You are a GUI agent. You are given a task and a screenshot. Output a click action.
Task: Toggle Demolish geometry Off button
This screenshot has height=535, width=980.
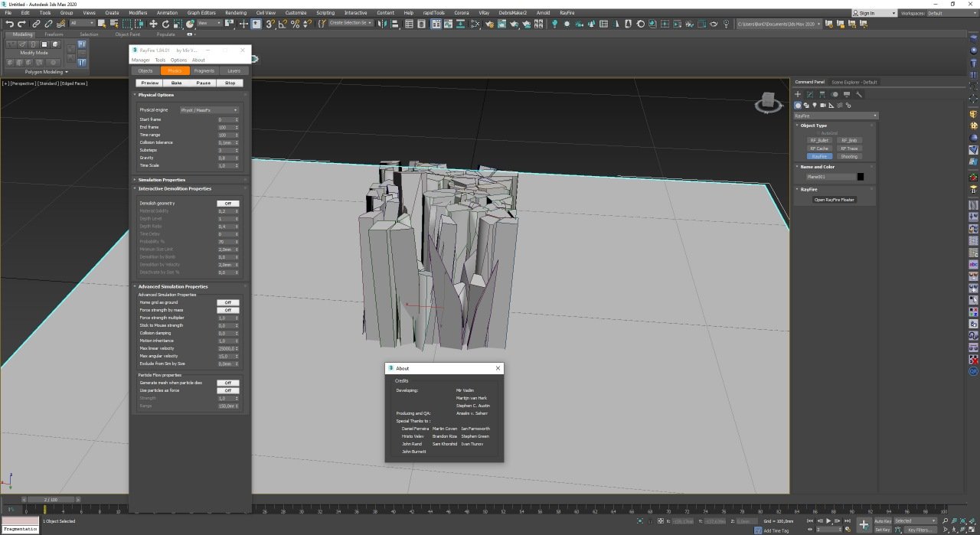227,204
